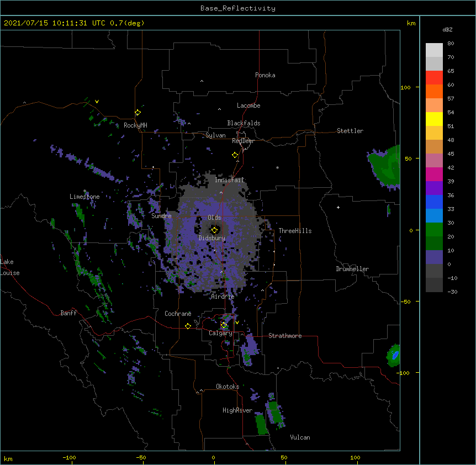Select the pink 42-45 dBZ legend swatch
Viewport: 476px width, 465px height.
click(434, 161)
